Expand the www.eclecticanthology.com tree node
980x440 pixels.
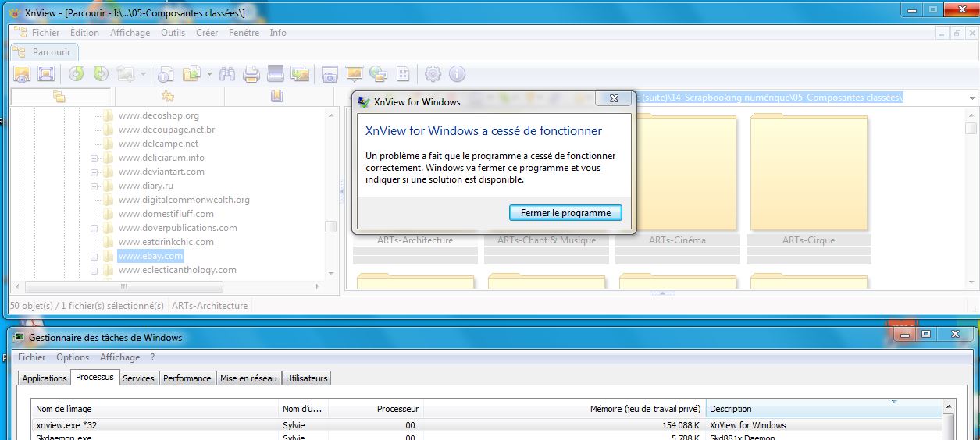(94, 271)
